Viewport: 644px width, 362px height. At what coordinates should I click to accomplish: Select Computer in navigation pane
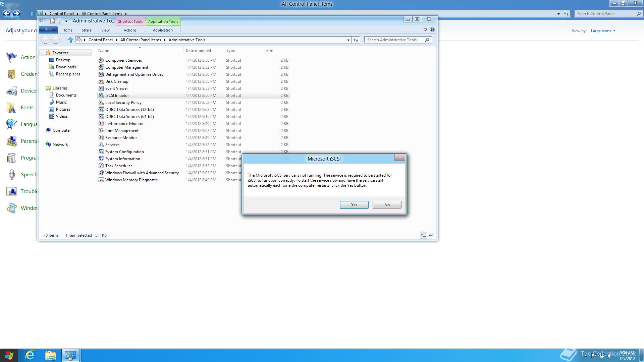point(61,130)
